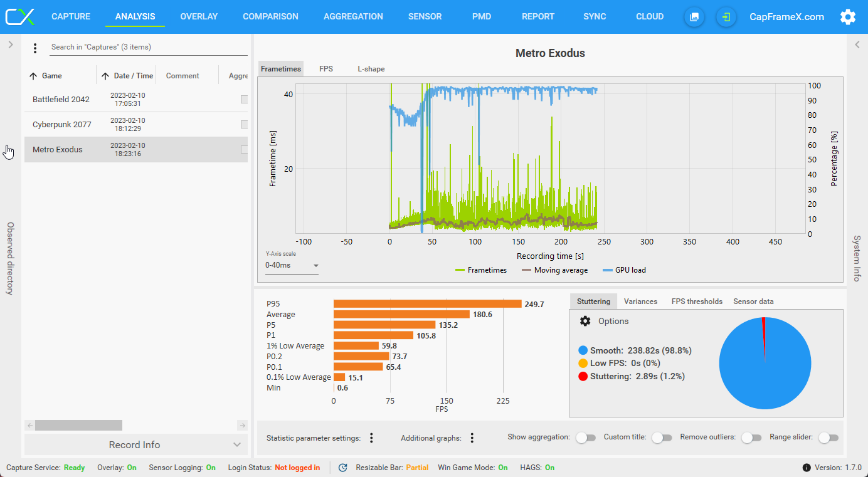Click Moving average legend entry
This screenshot has width=868, height=477.
coord(555,270)
